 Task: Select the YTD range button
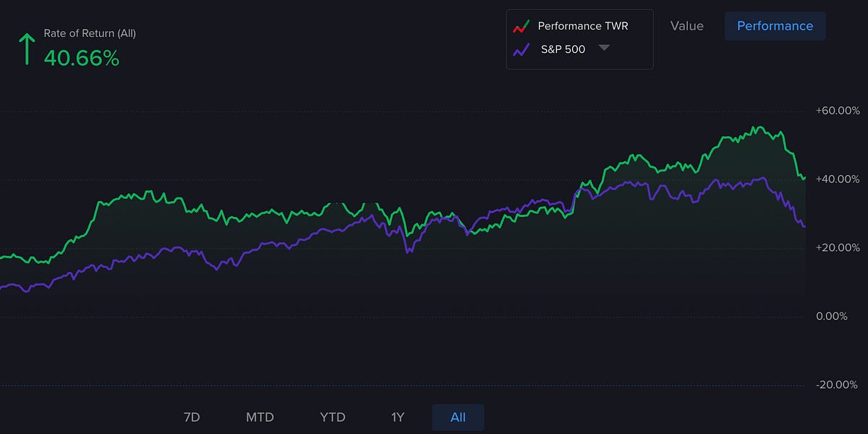[x=332, y=417]
